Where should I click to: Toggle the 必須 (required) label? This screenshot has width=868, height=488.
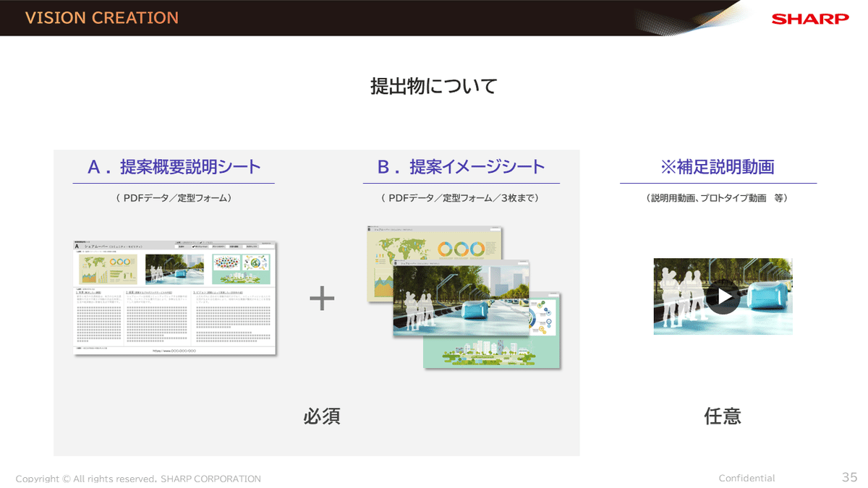coord(323,417)
